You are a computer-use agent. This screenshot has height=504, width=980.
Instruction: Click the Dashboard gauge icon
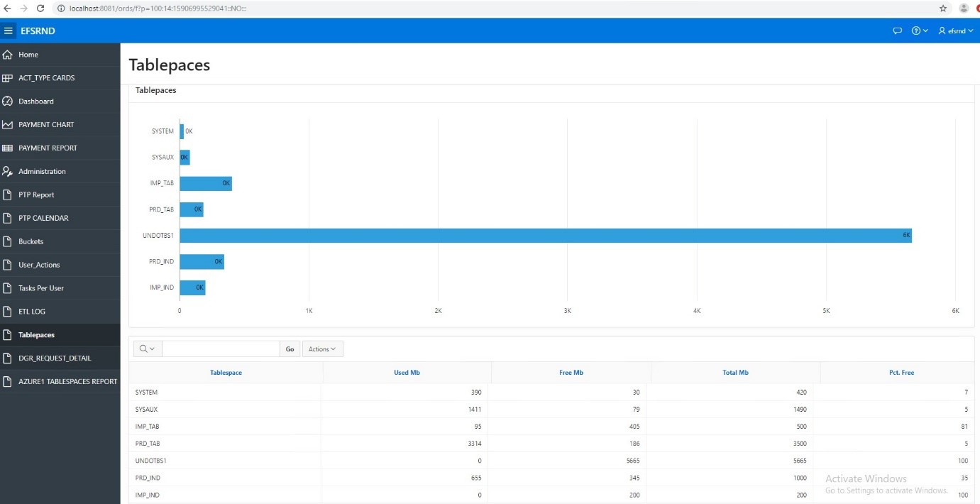pos(8,102)
